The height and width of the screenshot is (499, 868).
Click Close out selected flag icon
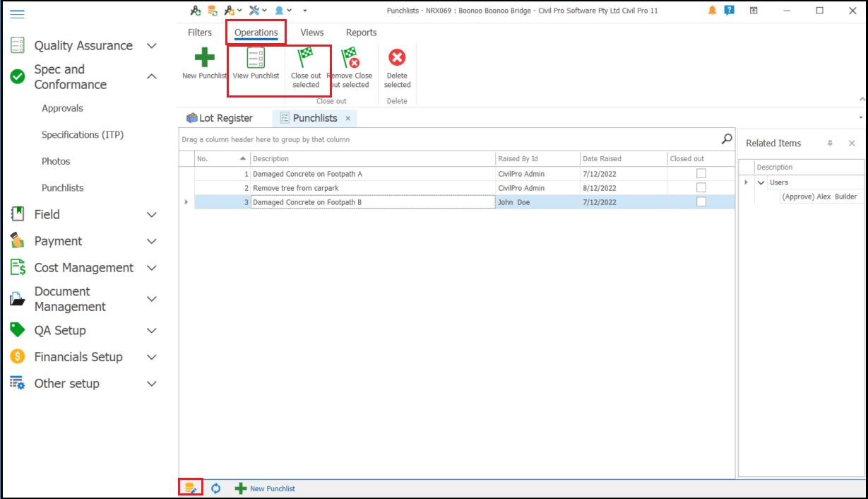point(306,57)
